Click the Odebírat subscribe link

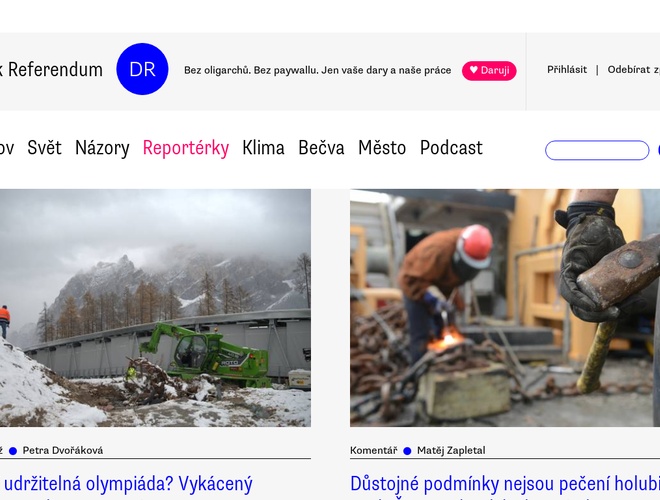pos(633,70)
